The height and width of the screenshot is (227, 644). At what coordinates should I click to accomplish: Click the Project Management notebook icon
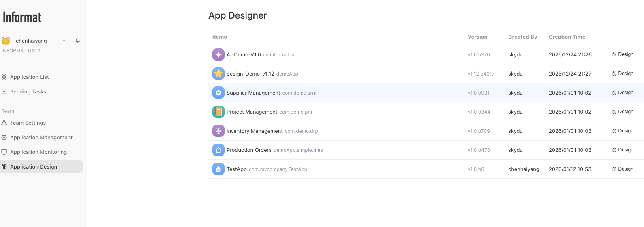click(218, 112)
